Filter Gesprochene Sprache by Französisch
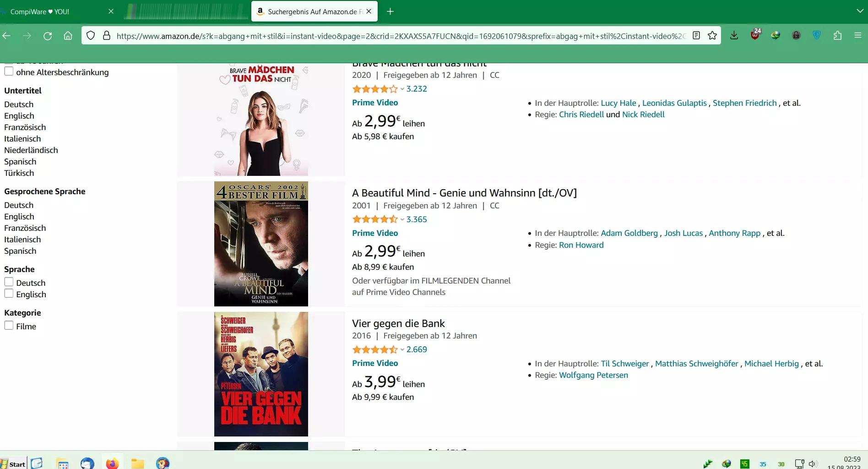This screenshot has height=469, width=868. point(25,228)
